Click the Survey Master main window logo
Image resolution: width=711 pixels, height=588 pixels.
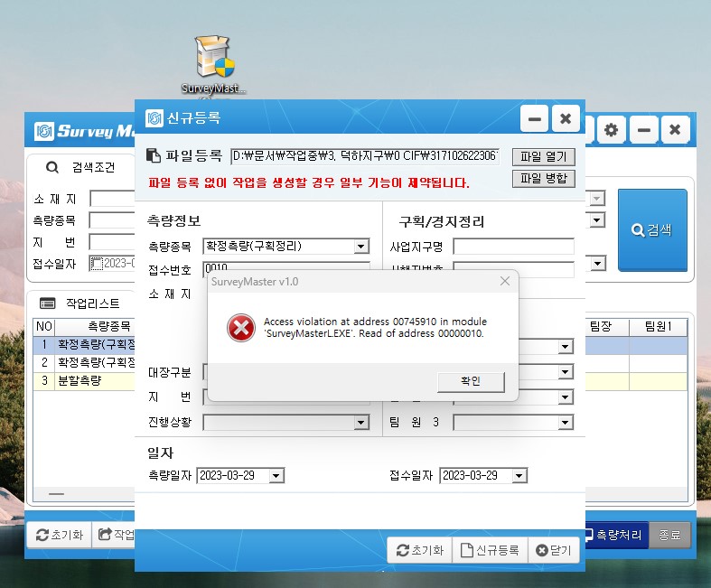coord(44,132)
